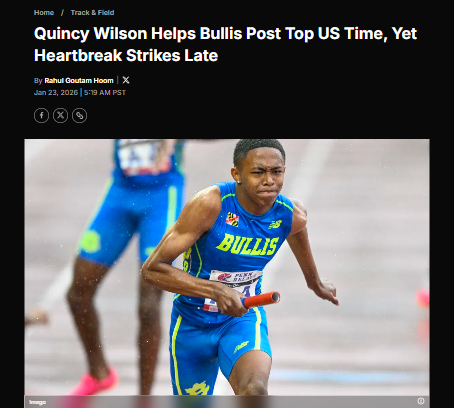The width and height of the screenshot is (454, 408).
Task: Click the red relay baton in photo
Action: point(261,300)
